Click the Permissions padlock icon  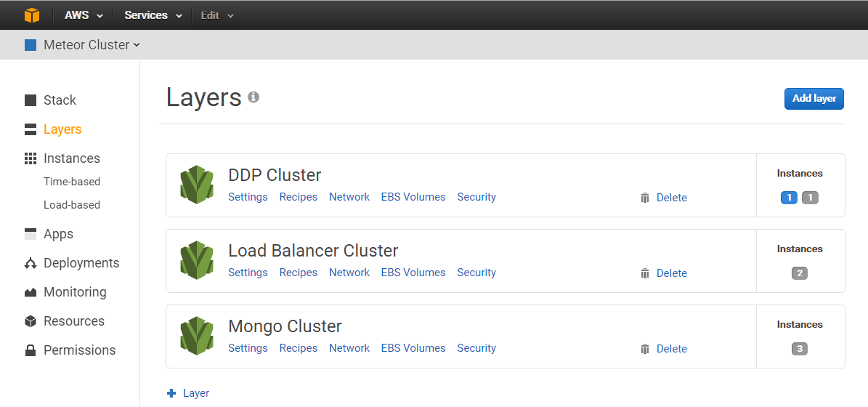pyautogui.click(x=31, y=350)
